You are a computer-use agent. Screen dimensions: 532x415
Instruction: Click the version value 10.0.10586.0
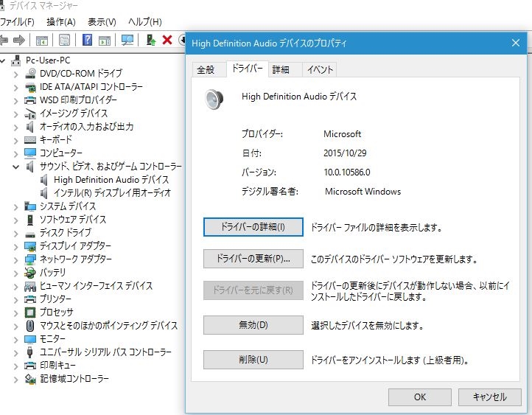coord(347,172)
